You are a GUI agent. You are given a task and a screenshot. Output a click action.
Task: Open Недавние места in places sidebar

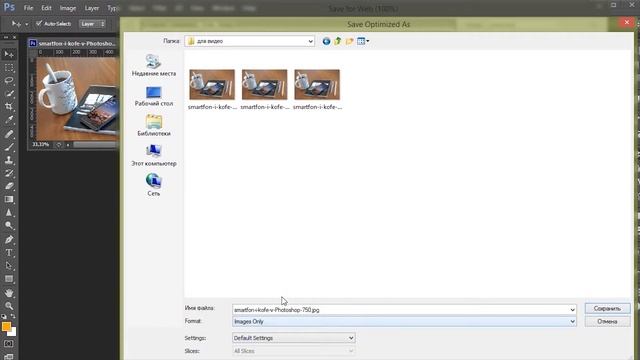coord(154,65)
